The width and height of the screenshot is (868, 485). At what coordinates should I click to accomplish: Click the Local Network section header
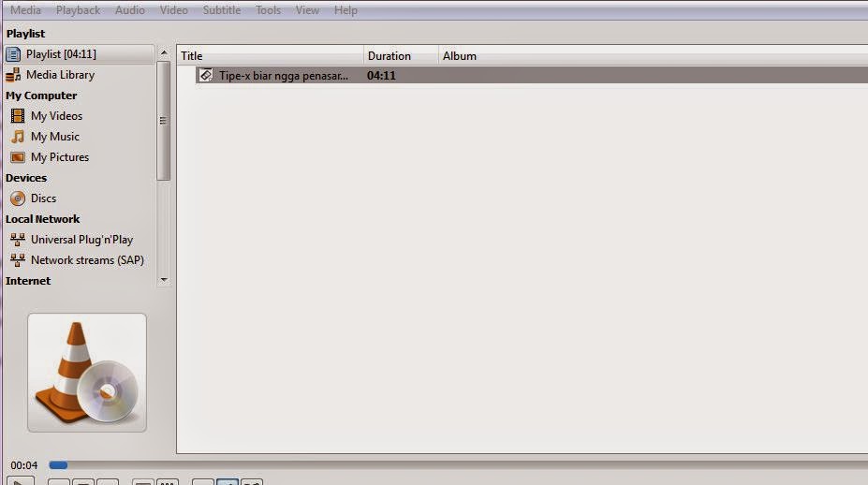pyautogui.click(x=43, y=219)
